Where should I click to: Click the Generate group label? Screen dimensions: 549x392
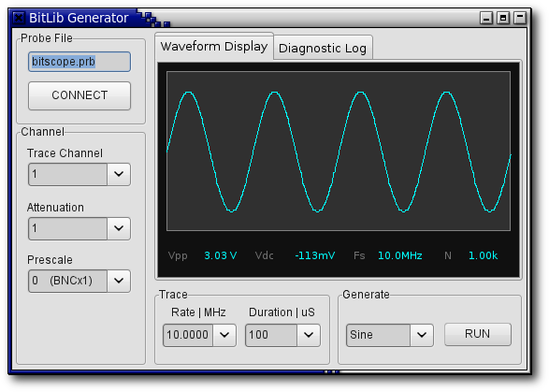[x=366, y=295]
